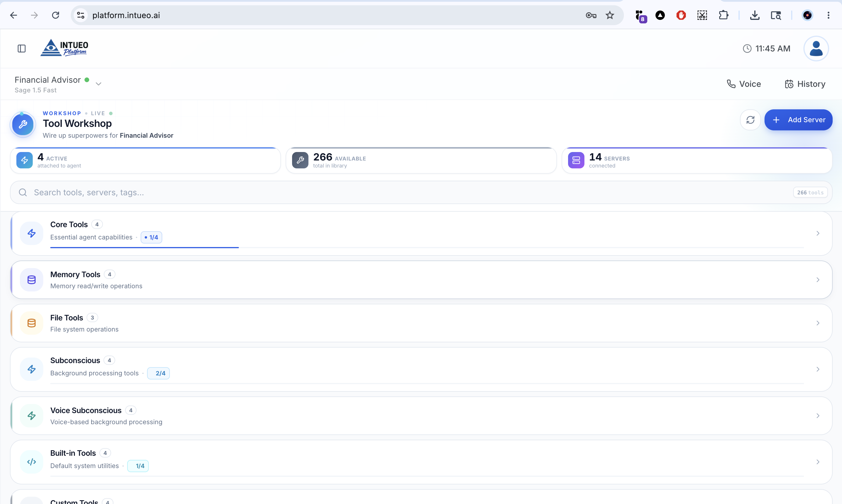This screenshot has height=504, width=842.
Task: Click the browser address bar URL
Action: [x=126, y=15]
